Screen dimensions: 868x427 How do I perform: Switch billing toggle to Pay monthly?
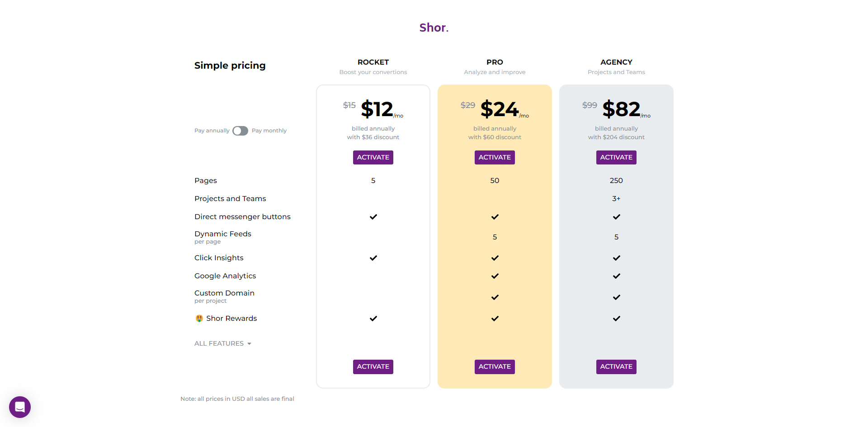click(x=240, y=131)
